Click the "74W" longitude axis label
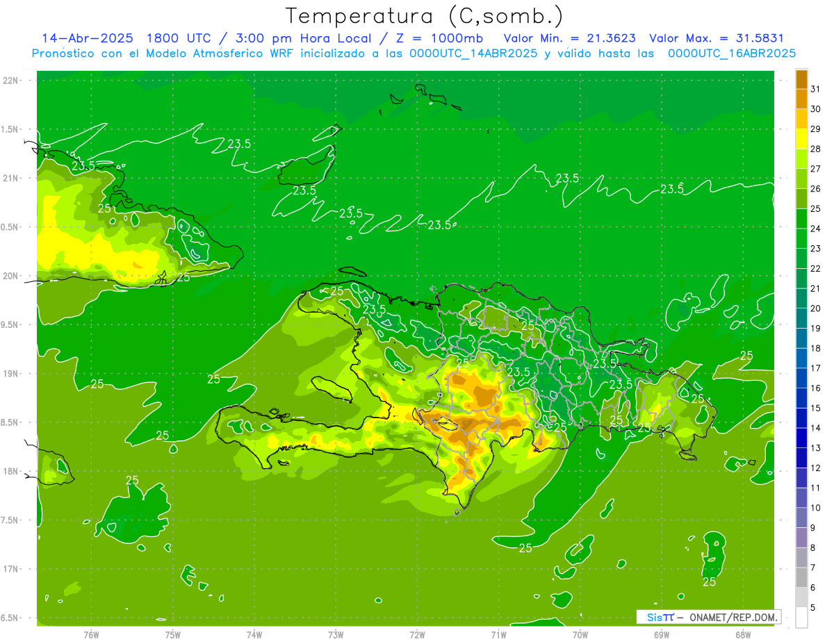834x644 pixels. (254, 634)
